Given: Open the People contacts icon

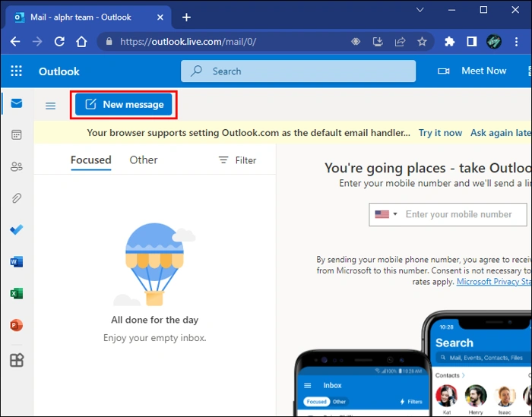Looking at the screenshot, I should 16,166.
